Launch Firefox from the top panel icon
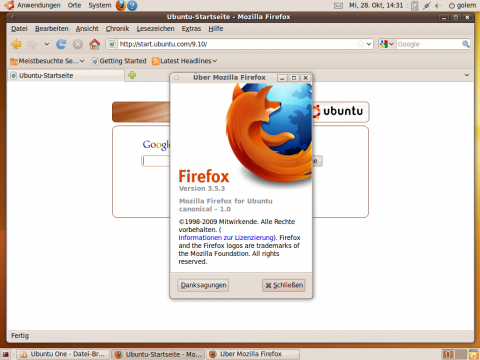 [121, 5]
